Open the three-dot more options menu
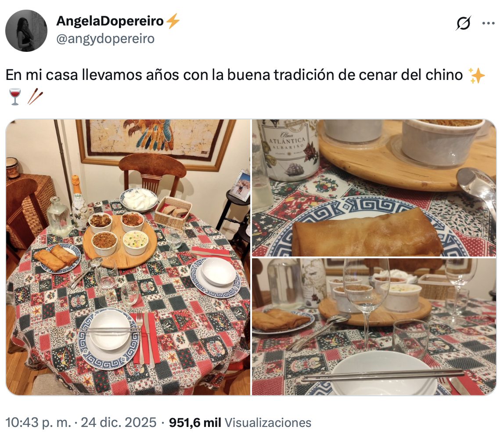 tap(488, 23)
